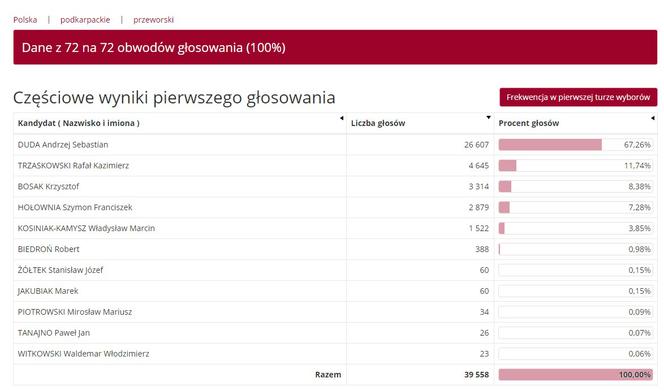Viewport: 664px width, 391px height.
Task: Click the Dane z 72 na 72 obwodów banner
Action: (335, 47)
